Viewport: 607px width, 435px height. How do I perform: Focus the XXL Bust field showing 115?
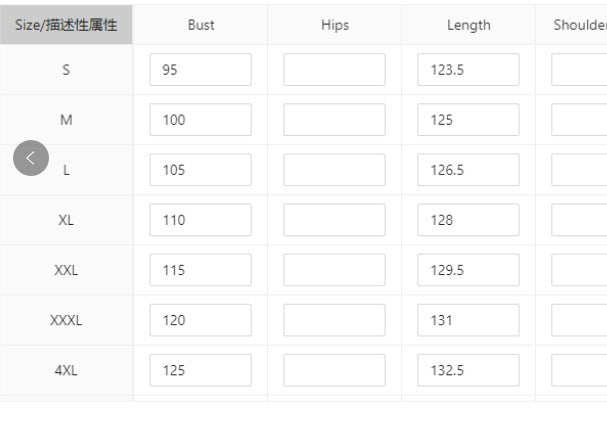tap(201, 270)
